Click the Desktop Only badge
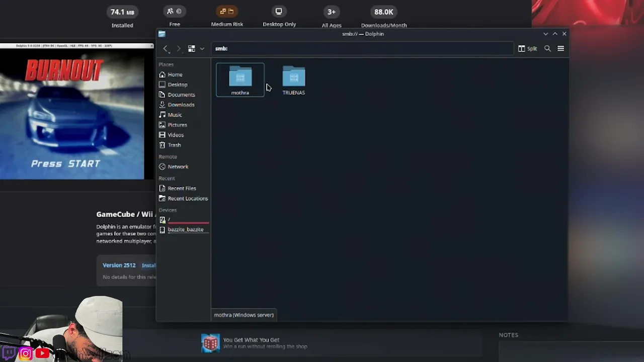Image resolution: width=644 pixels, height=362 pixels. pyautogui.click(x=279, y=17)
